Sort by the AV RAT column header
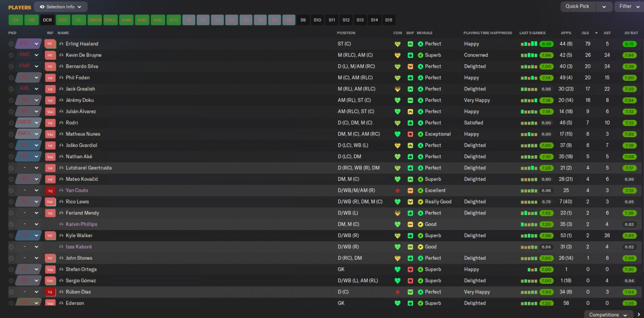This screenshot has width=644, height=318. tap(631, 33)
